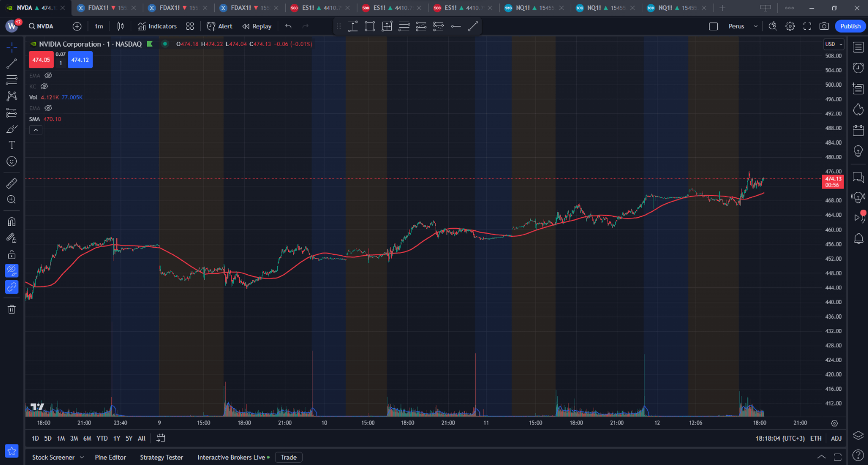Click the red 474.05 sell price box
Image resolution: width=868 pixels, height=465 pixels.
41,60
